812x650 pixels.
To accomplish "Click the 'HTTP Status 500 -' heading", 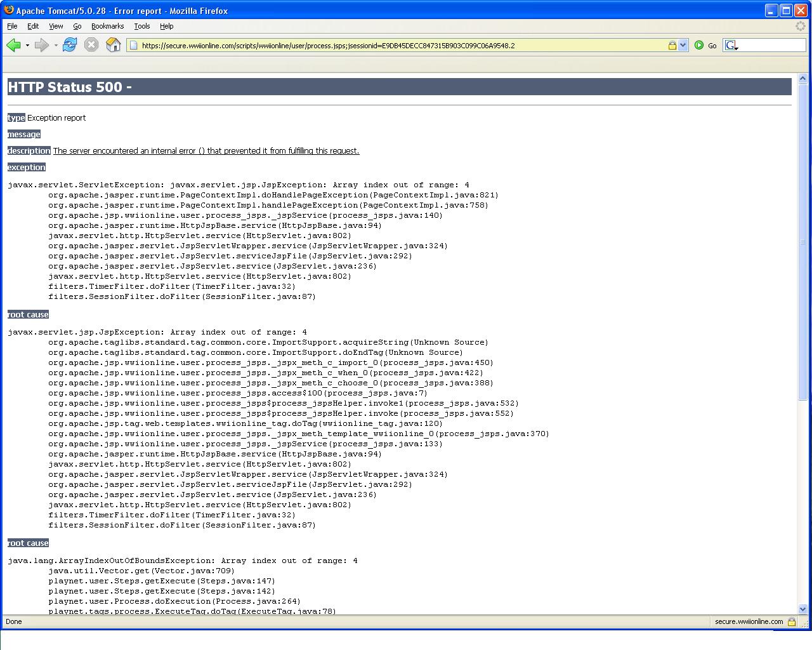I will pos(70,87).
